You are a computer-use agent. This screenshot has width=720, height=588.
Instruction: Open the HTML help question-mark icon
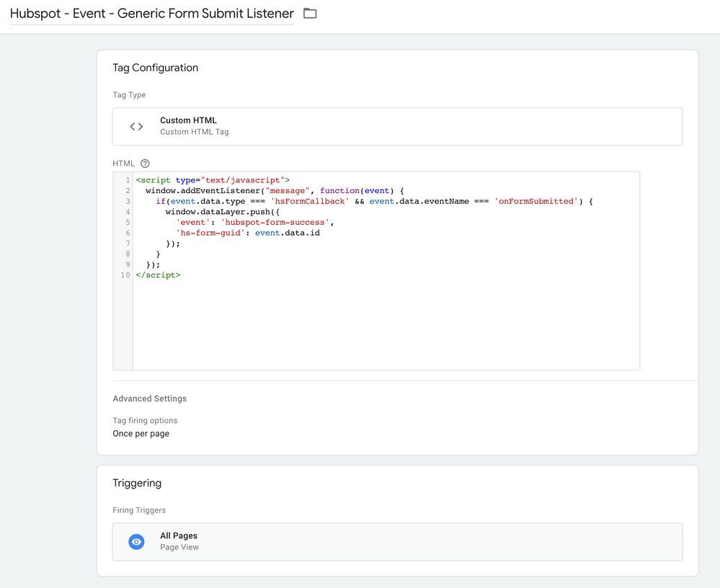[145, 164]
